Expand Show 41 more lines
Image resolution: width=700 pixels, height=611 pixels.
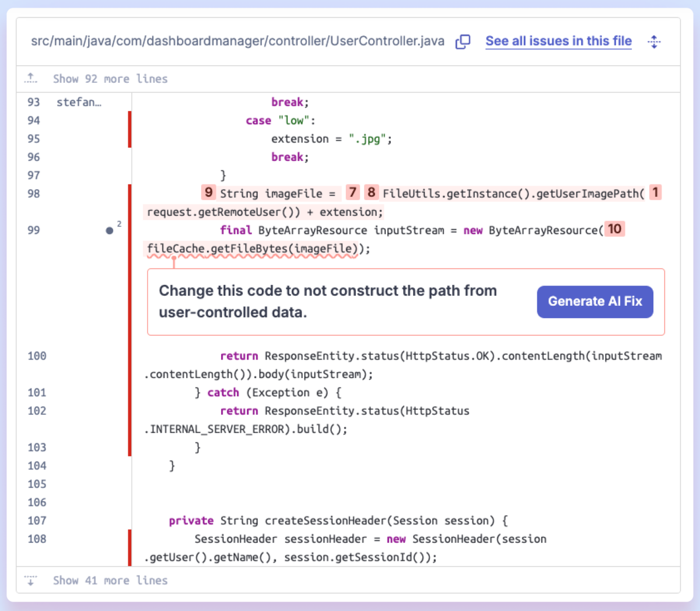tap(110, 580)
